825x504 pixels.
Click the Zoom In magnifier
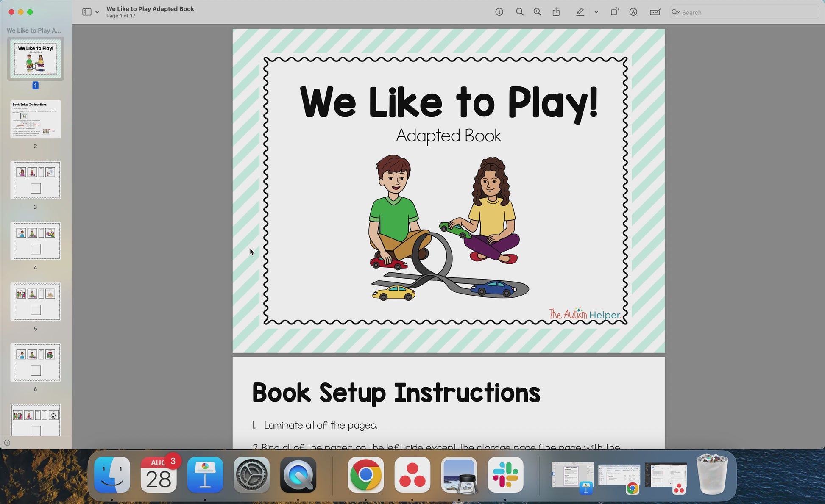point(537,12)
